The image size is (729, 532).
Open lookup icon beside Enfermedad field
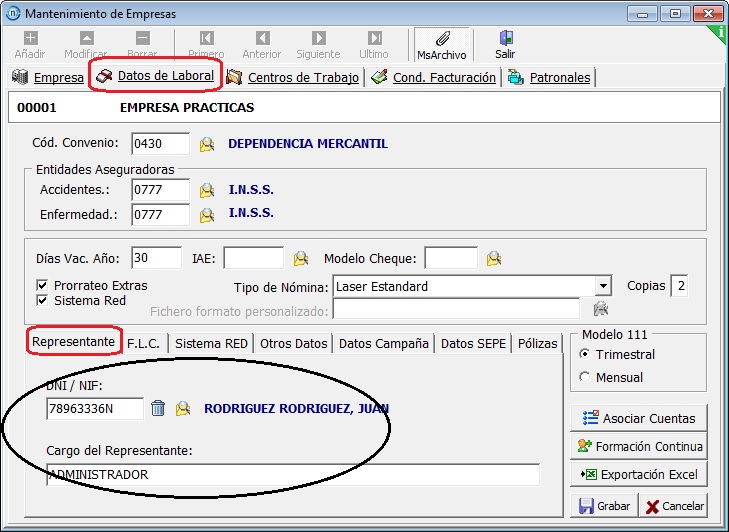pos(206,214)
